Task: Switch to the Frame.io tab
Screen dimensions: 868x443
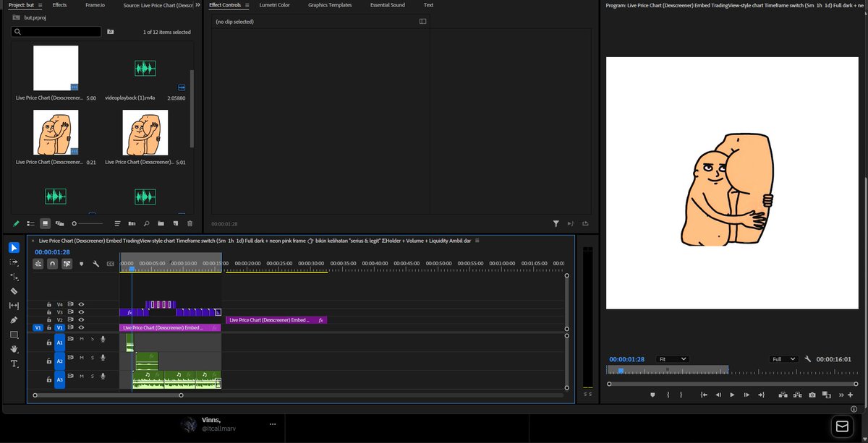Action: pyautogui.click(x=96, y=5)
